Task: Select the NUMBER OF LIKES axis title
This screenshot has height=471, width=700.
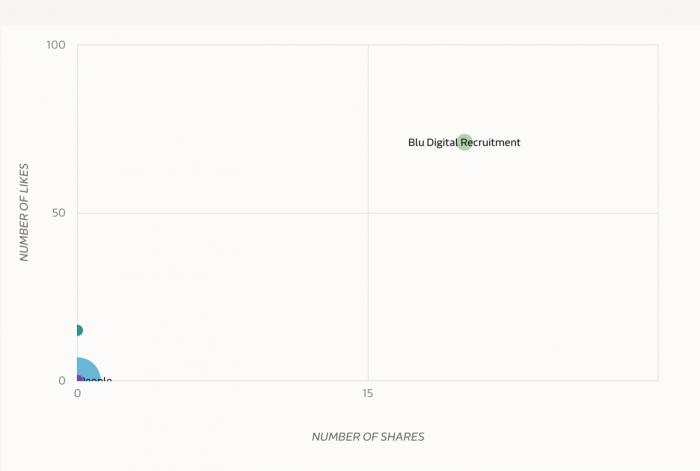Action: [x=25, y=212]
